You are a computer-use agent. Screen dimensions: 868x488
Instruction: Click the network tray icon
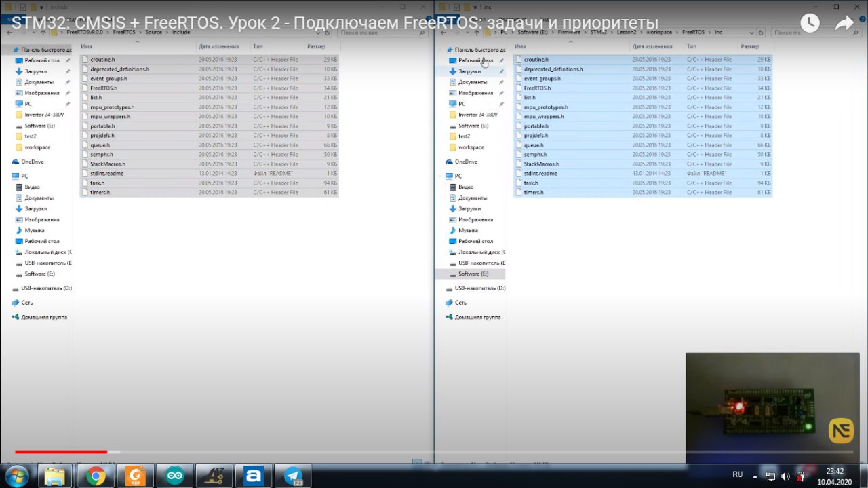tap(771, 476)
